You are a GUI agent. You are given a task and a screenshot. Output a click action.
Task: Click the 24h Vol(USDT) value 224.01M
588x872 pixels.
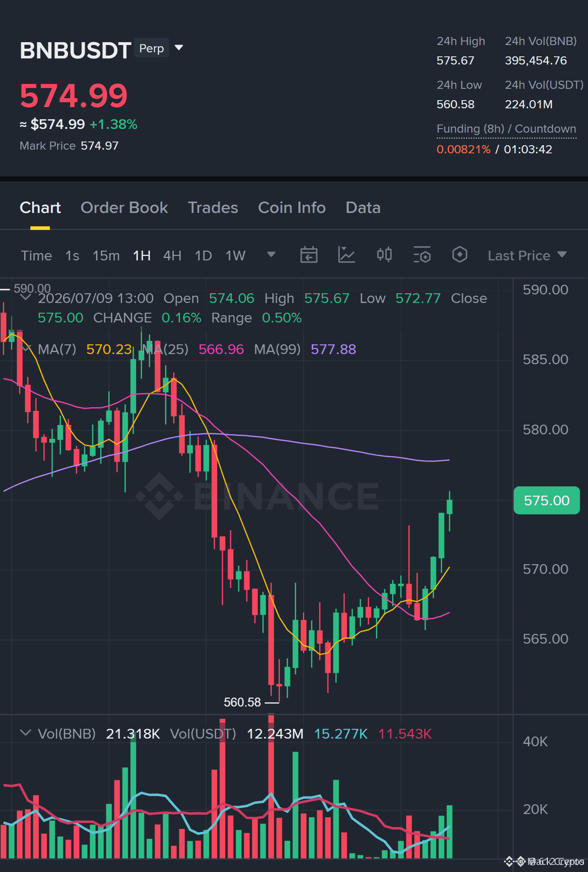click(529, 104)
